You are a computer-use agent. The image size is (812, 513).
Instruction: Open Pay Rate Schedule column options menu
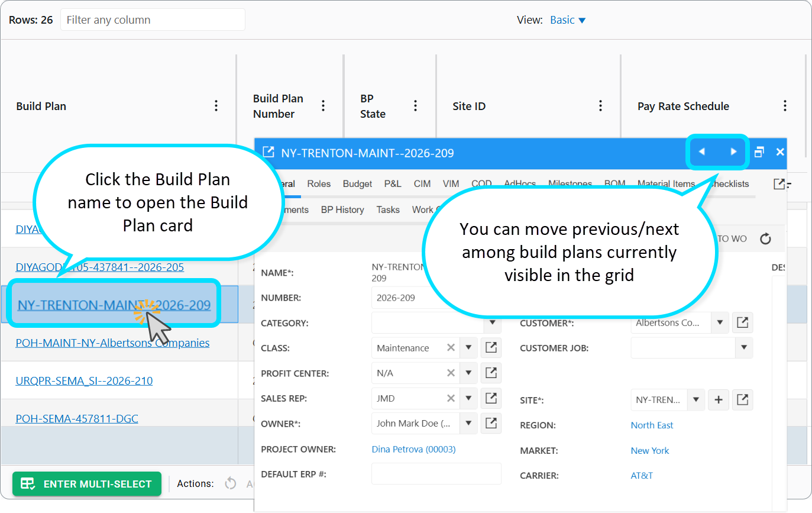785,106
